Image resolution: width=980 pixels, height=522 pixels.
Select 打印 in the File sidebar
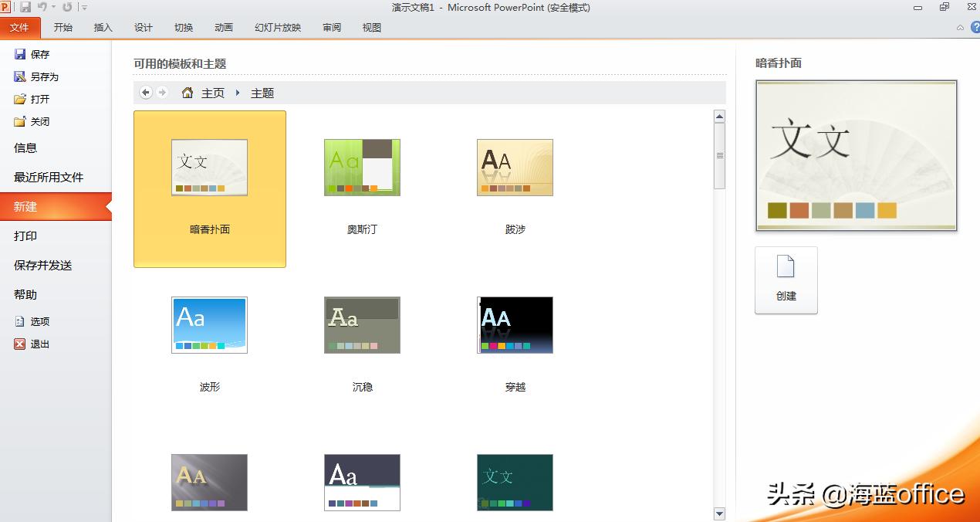point(25,236)
